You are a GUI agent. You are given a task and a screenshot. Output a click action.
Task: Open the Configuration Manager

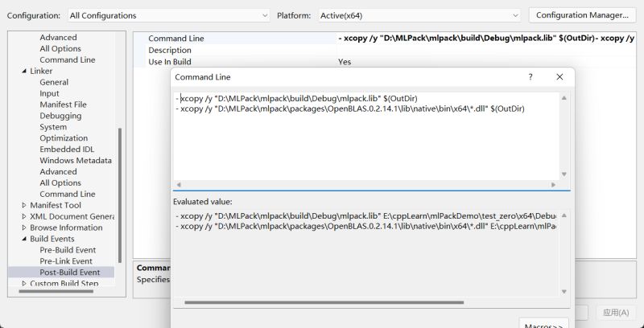click(x=582, y=15)
